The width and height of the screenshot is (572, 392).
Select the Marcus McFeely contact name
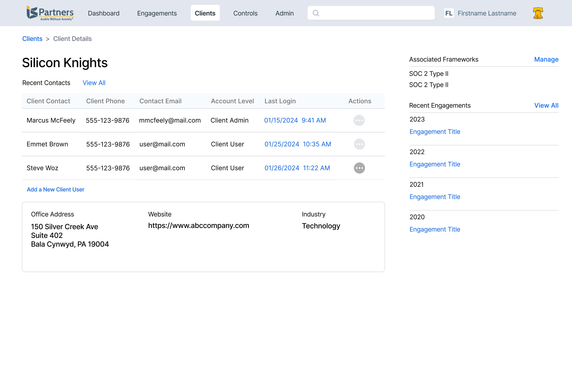coord(51,120)
